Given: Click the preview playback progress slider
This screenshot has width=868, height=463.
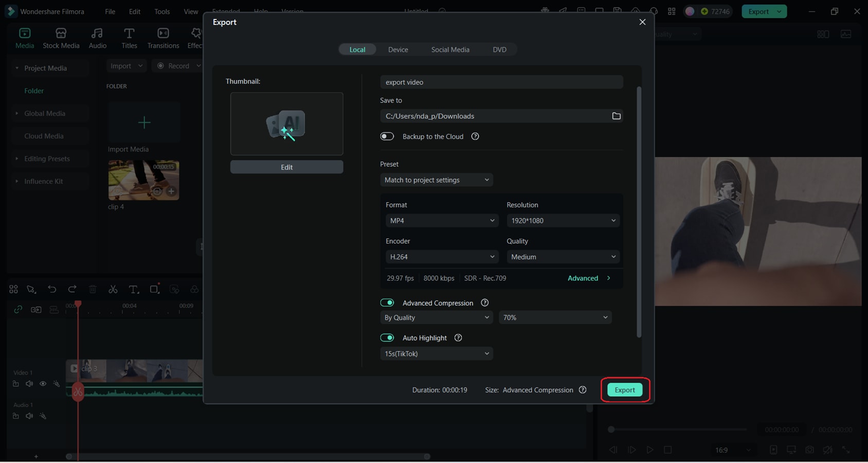Looking at the screenshot, I should 678,429.
